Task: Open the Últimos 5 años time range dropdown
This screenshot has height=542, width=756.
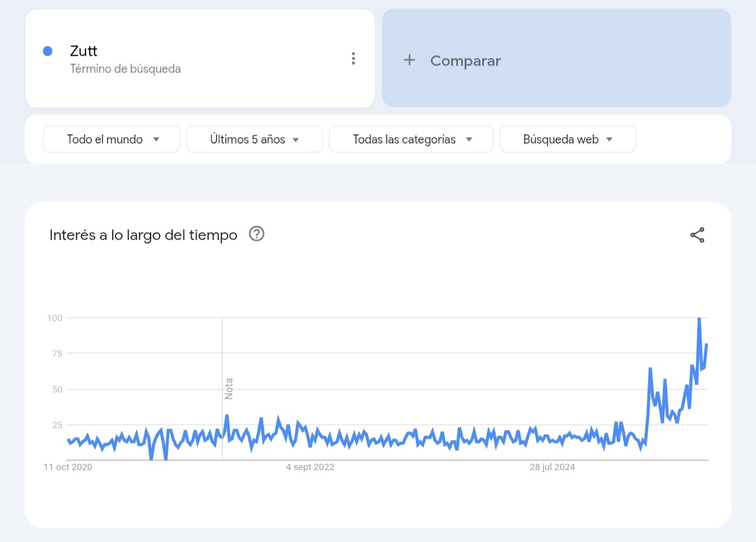Action: 255,139
